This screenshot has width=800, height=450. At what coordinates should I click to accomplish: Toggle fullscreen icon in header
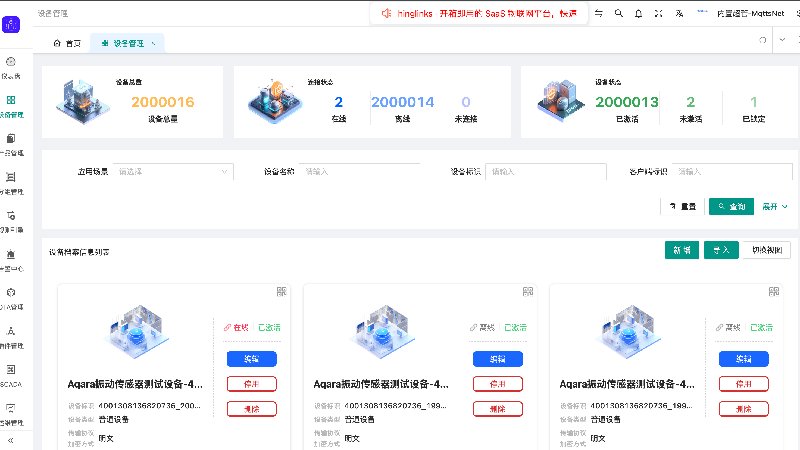pos(659,13)
